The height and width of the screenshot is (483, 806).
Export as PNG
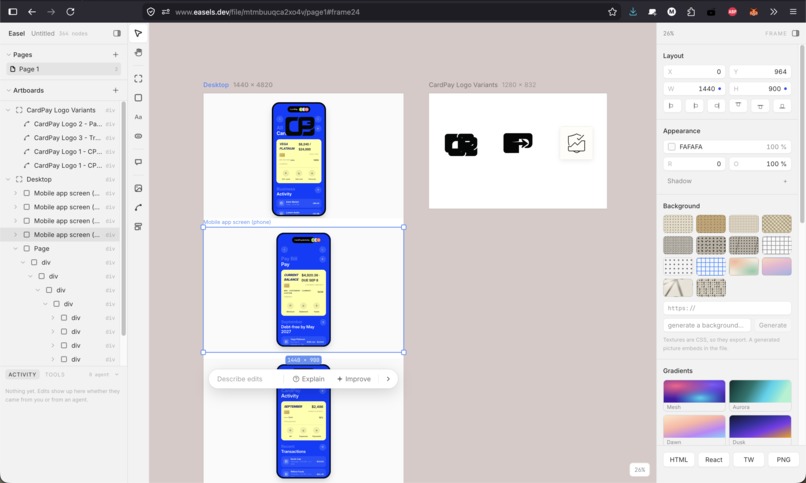[x=783, y=460]
